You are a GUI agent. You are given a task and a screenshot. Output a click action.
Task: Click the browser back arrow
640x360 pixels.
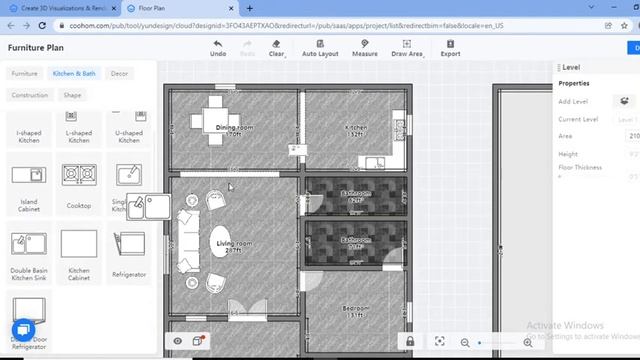coord(11,26)
